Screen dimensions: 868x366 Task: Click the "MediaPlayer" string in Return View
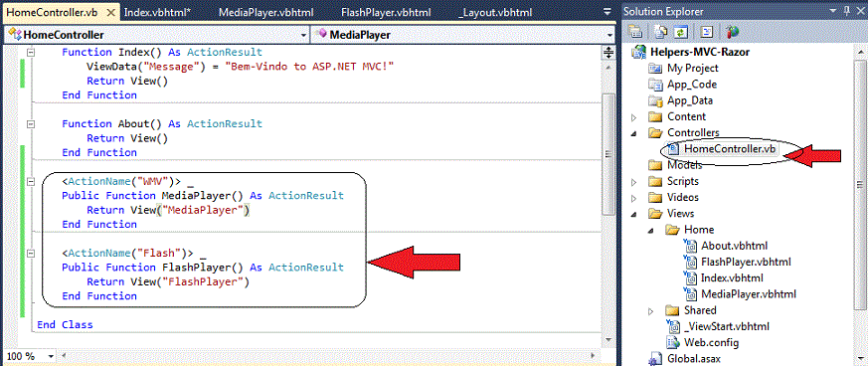203,210
